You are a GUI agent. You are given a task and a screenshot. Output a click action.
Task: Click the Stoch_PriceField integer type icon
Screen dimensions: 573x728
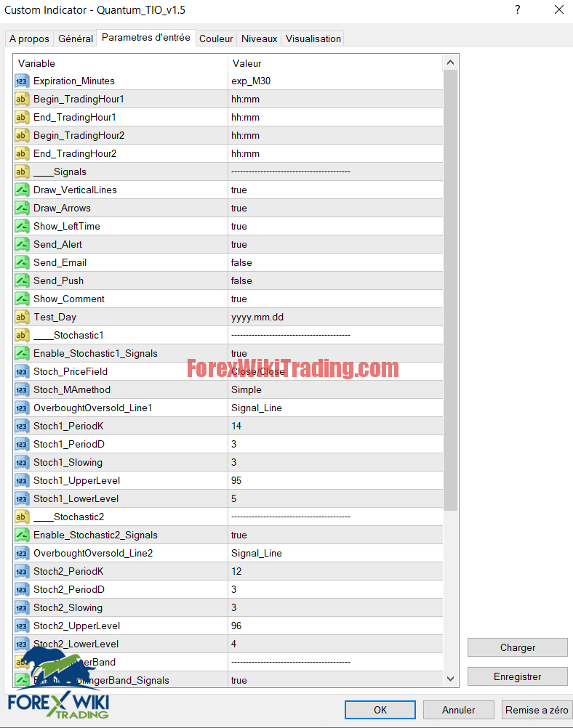click(x=22, y=371)
